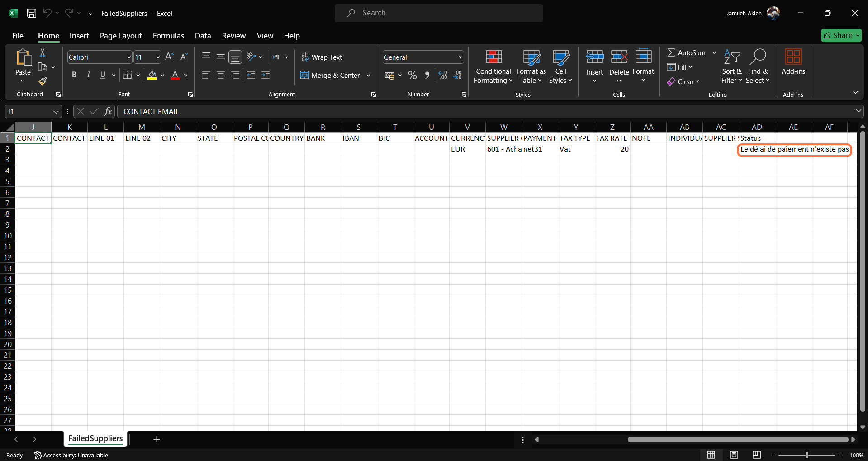The width and height of the screenshot is (868, 461).
Task: Expand the Name Box dropdown arrow
Action: pyautogui.click(x=56, y=111)
